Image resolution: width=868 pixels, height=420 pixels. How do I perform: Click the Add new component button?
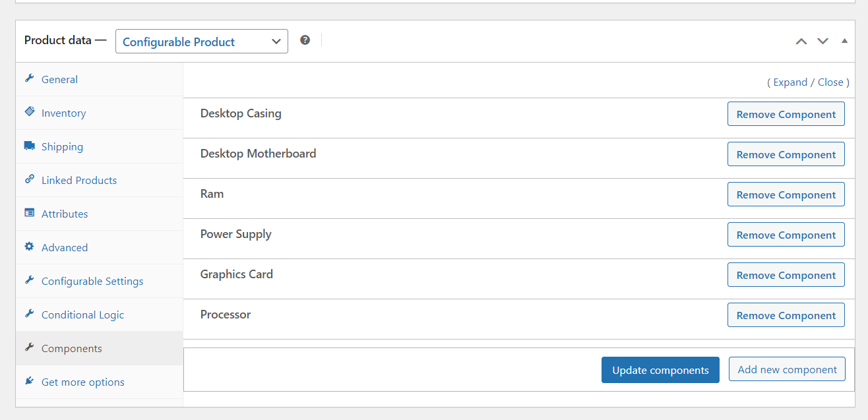(x=787, y=369)
